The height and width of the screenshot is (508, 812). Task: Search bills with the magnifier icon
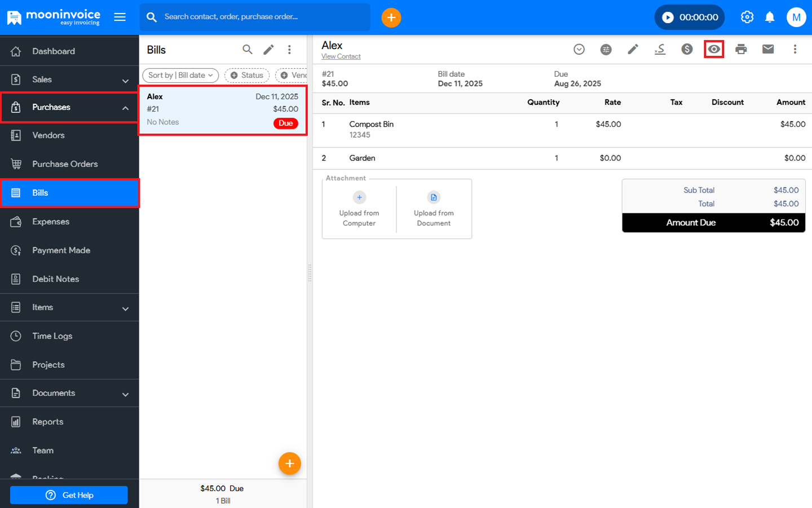click(x=247, y=50)
